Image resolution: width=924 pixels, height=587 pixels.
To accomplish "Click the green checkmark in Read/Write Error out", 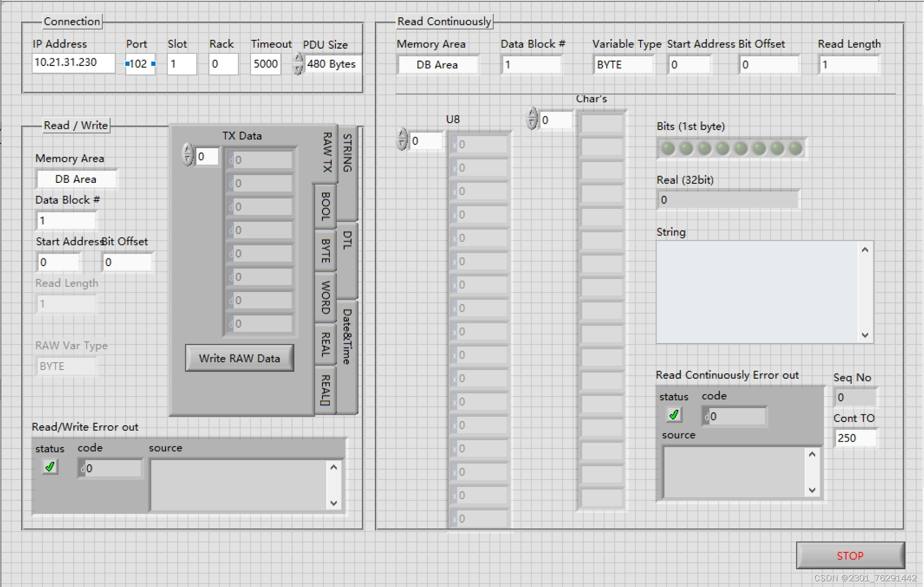I will click(50, 466).
